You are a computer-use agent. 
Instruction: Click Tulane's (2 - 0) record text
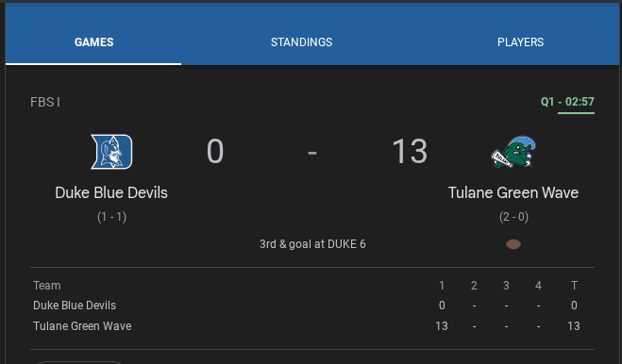pos(513,217)
